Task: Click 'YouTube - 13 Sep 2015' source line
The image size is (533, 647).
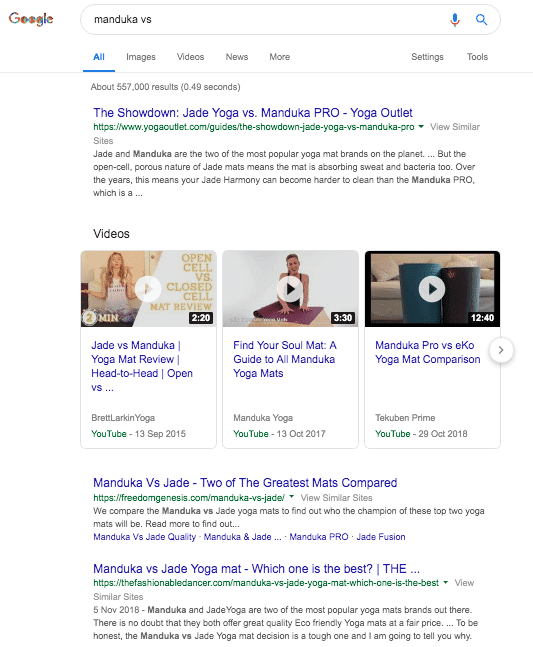Action: coord(139,434)
